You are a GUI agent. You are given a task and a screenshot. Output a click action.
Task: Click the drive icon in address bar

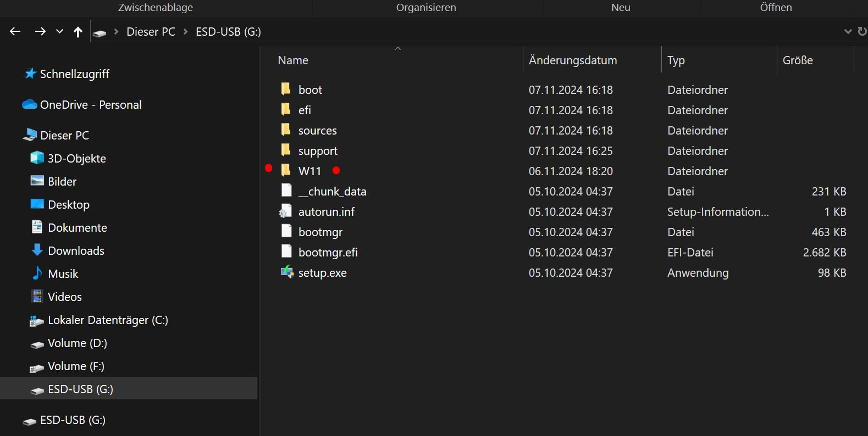[99, 33]
